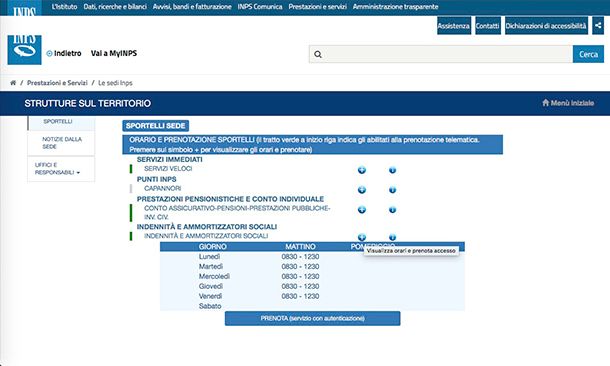Click the share icon in the top bar
610x366 pixels.
coord(598,26)
